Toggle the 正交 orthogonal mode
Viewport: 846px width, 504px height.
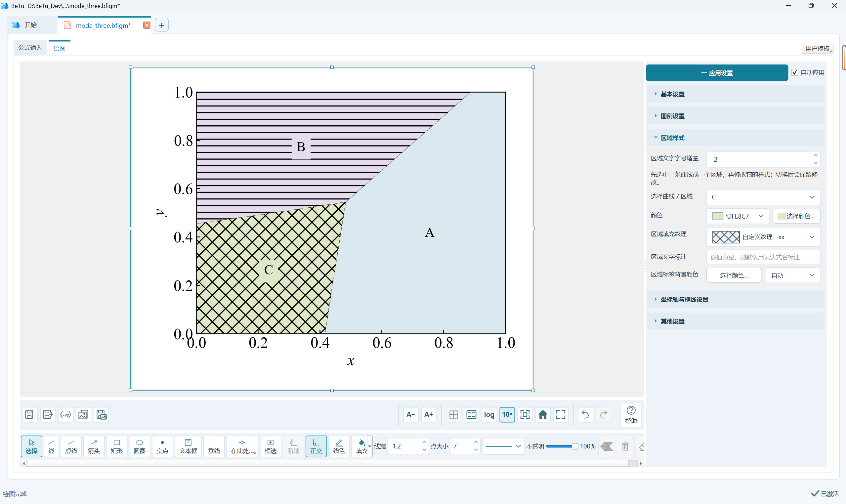click(316, 446)
